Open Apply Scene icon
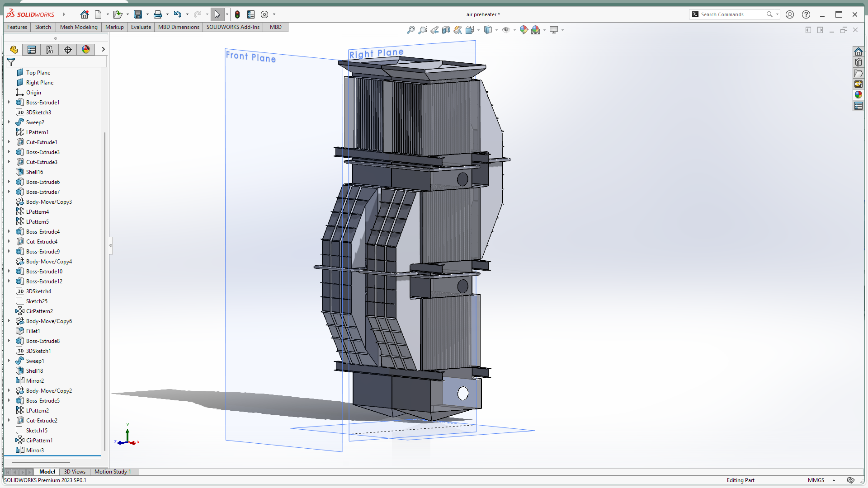 pyautogui.click(x=536, y=30)
